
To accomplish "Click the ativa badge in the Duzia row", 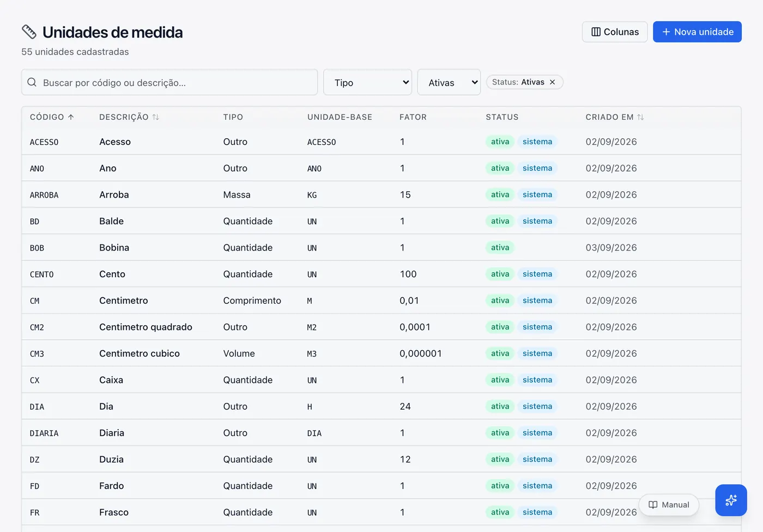I will (500, 460).
